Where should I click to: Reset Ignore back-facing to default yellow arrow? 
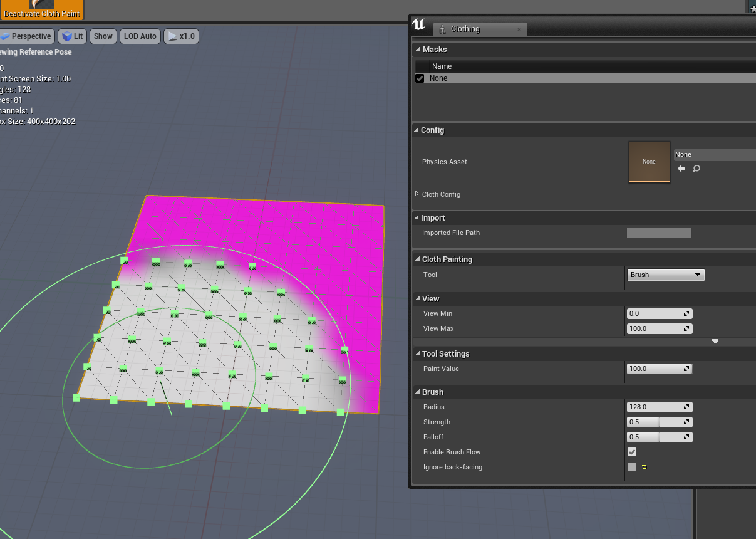(644, 467)
